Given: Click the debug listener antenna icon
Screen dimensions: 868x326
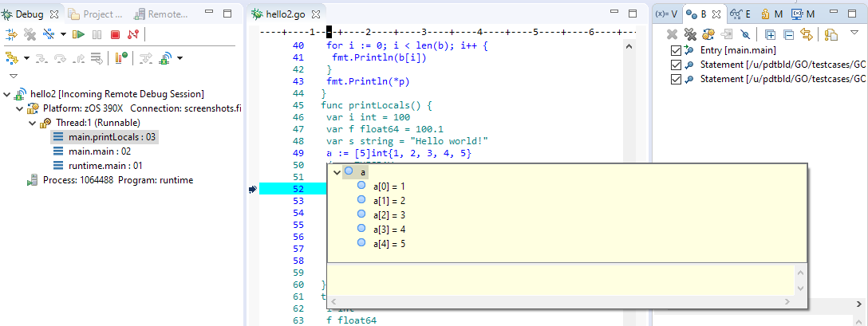Looking at the screenshot, I should (164, 57).
